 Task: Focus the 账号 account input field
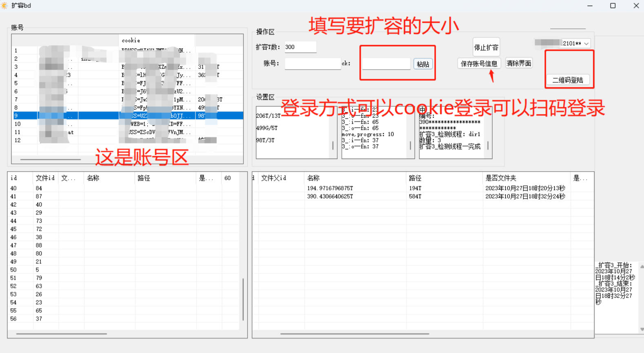312,64
